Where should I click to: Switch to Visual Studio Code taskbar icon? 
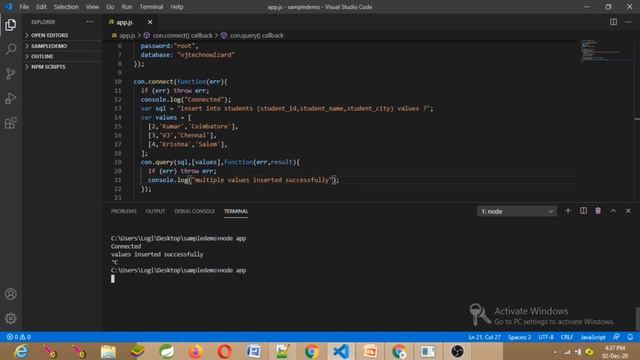[x=341, y=351]
